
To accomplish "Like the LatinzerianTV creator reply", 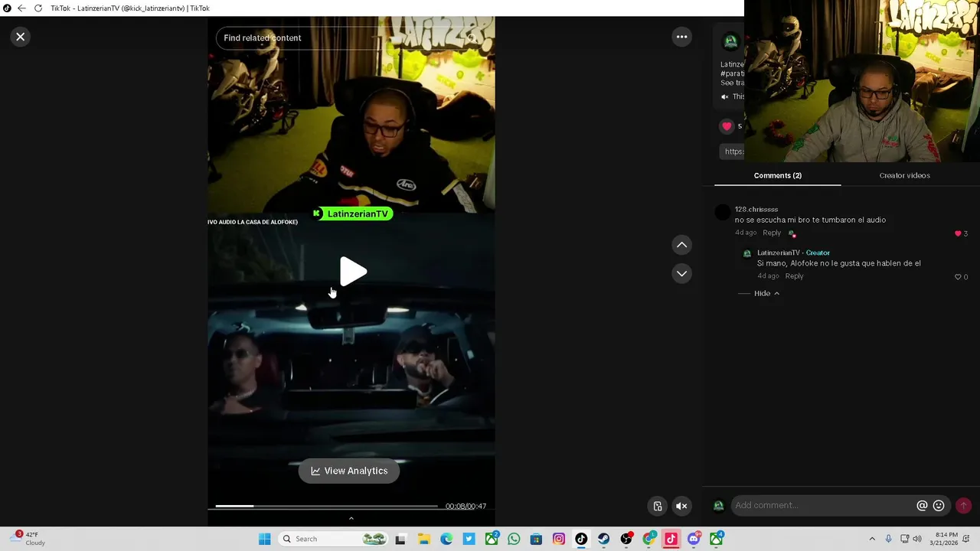I will coord(958,277).
